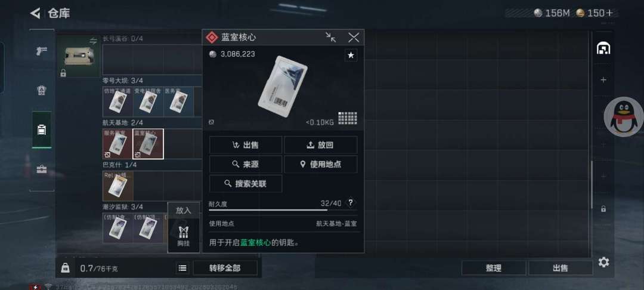The image size is (644, 290).
Task: Click the durability help question mark
Action: pos(351,202)
